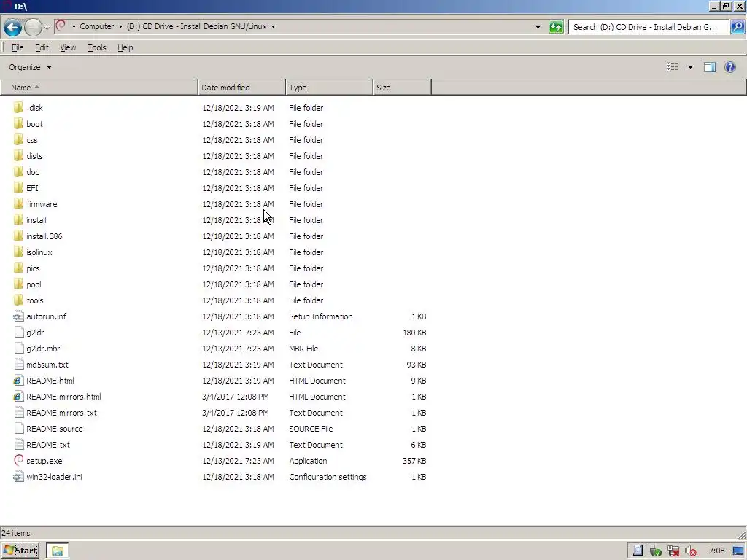Image resolution: width=747 pixels, height=560 pixels.
Task: Select the .disk folder icon
Action: (x=18, y=108)
